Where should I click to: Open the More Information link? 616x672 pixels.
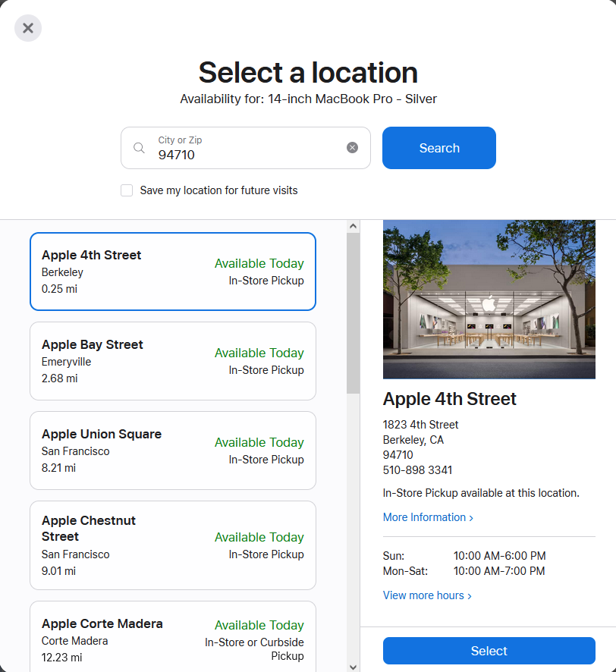click(428, 517)
